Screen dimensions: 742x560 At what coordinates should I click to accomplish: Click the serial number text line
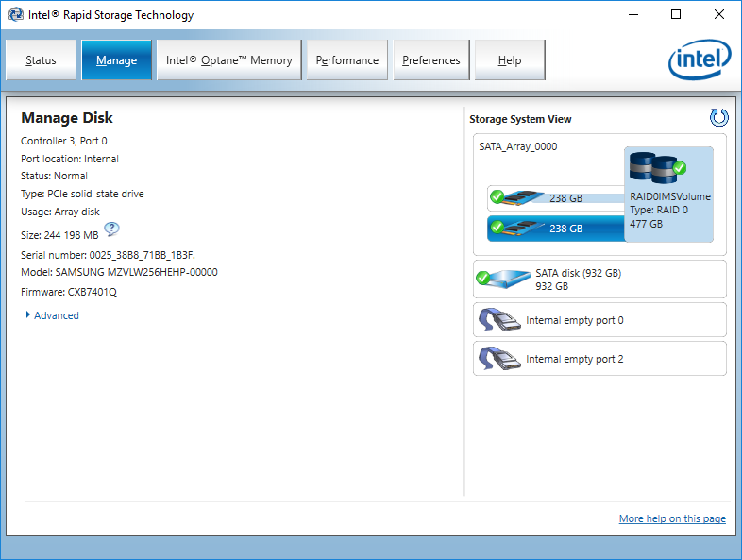point(108,255)
